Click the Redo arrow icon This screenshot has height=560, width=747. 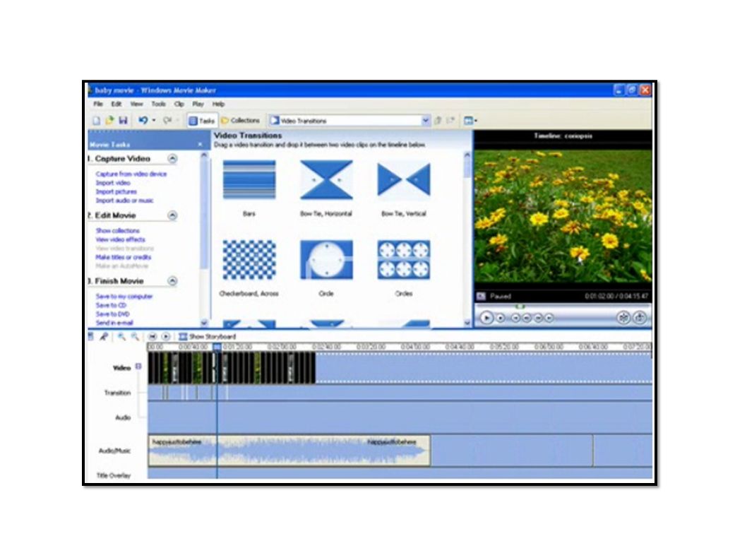[x=167, y=121]
